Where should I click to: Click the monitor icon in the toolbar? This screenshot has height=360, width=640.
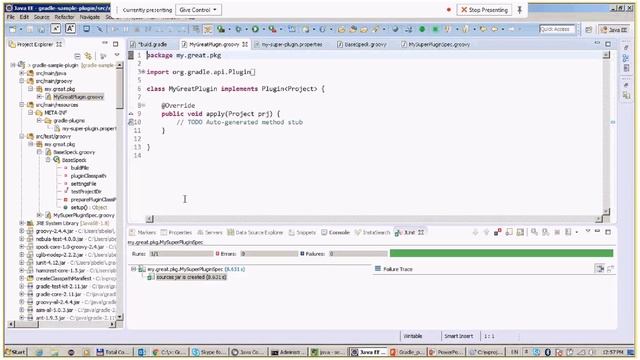[x=87, y=29]
